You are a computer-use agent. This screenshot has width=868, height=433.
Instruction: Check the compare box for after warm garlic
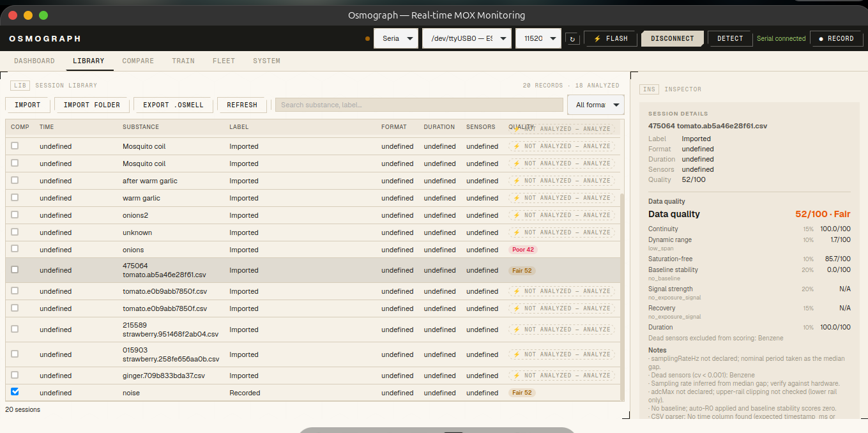click(15, 180)
